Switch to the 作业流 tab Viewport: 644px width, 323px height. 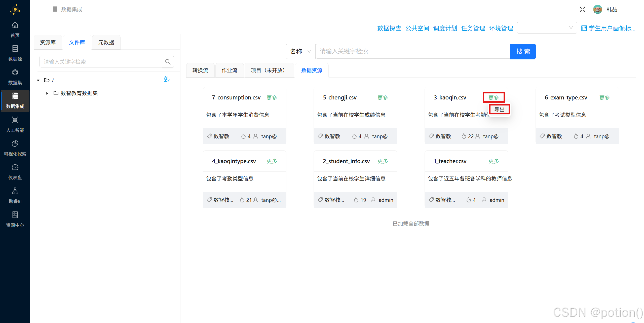coord(230,70)
